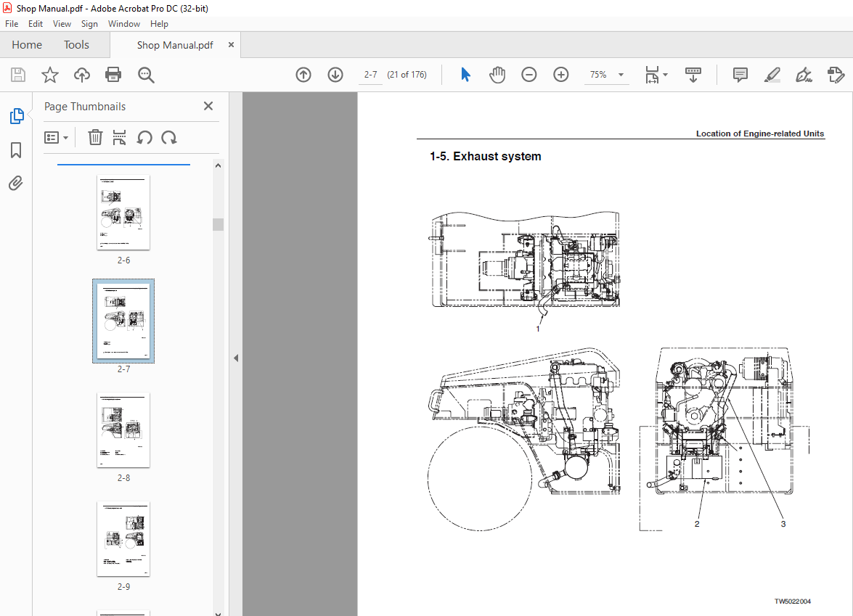This screenshot has width=853, height=616.
Task: Switch to the Home tab
Action: (x=27, y=44)
